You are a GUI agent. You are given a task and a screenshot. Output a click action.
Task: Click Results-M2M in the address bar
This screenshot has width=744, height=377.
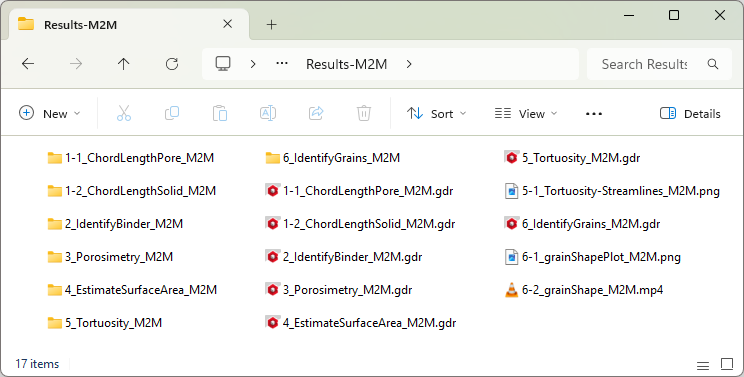click(x=346, y=64)
